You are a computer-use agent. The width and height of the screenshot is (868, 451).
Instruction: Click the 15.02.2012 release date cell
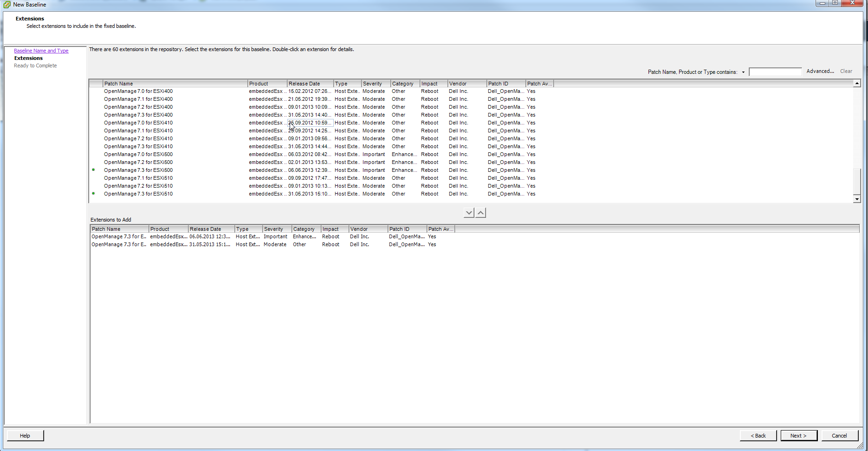[310, 92]
